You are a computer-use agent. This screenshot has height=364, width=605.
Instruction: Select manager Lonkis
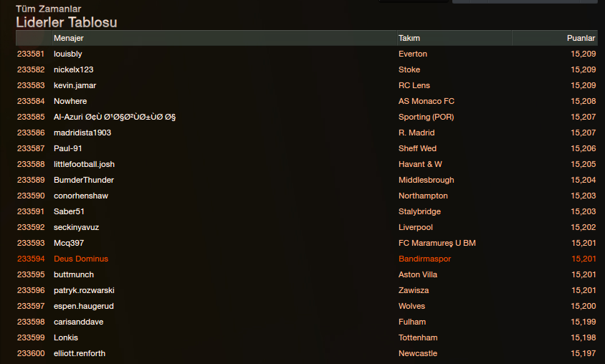point(66,337)
